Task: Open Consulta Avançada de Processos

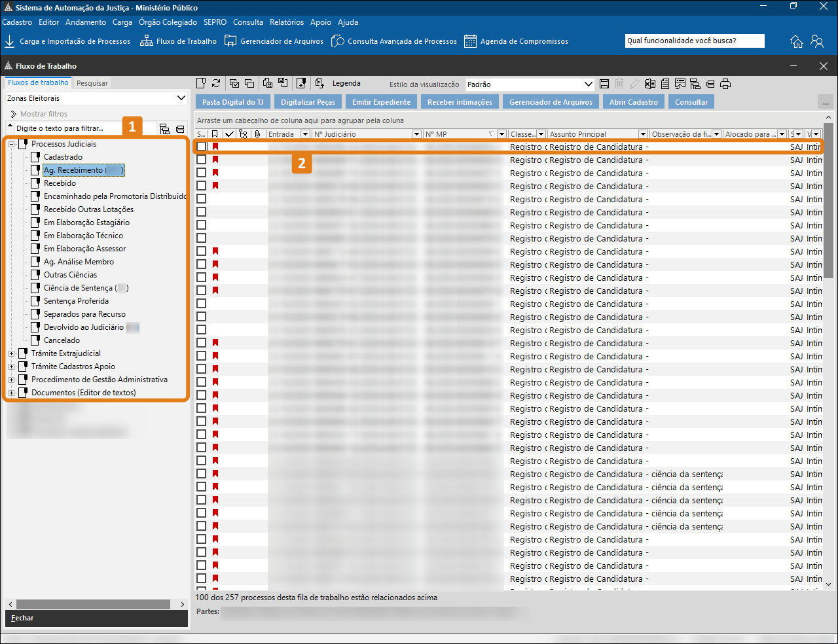Action: click(394, 41)
